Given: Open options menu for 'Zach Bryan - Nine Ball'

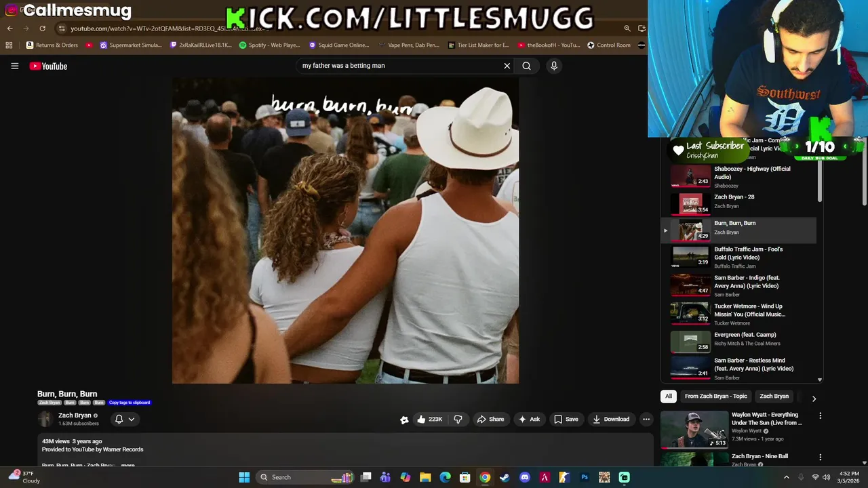Looking at the screenshot, I should point(820,457).
